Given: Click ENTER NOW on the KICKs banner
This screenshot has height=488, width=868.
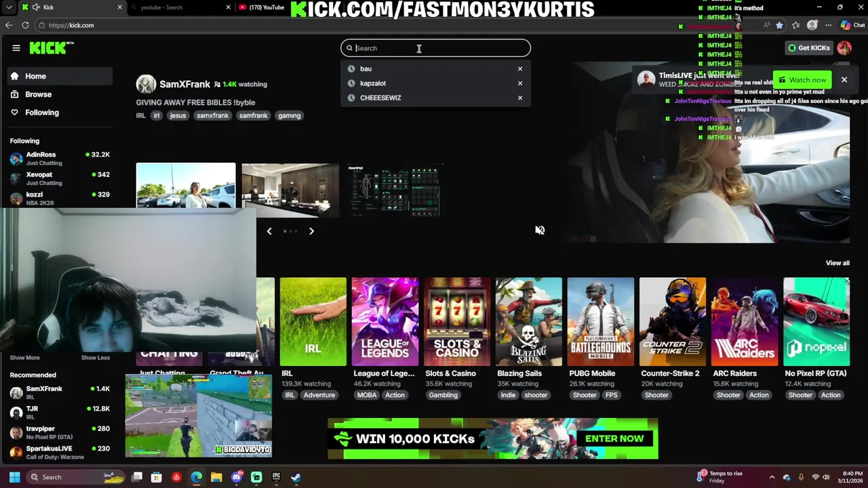Looking at the screenshot, I should coord(614,439).
